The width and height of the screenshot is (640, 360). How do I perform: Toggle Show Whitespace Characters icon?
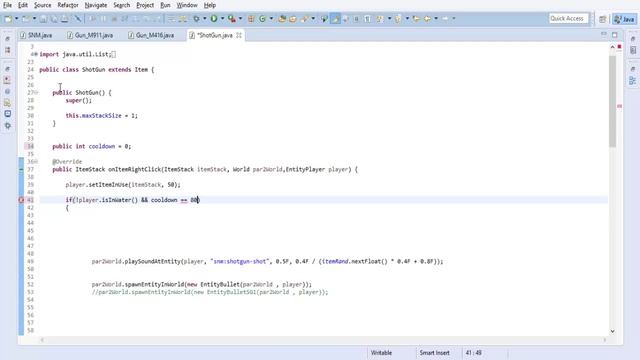point(367,19)
